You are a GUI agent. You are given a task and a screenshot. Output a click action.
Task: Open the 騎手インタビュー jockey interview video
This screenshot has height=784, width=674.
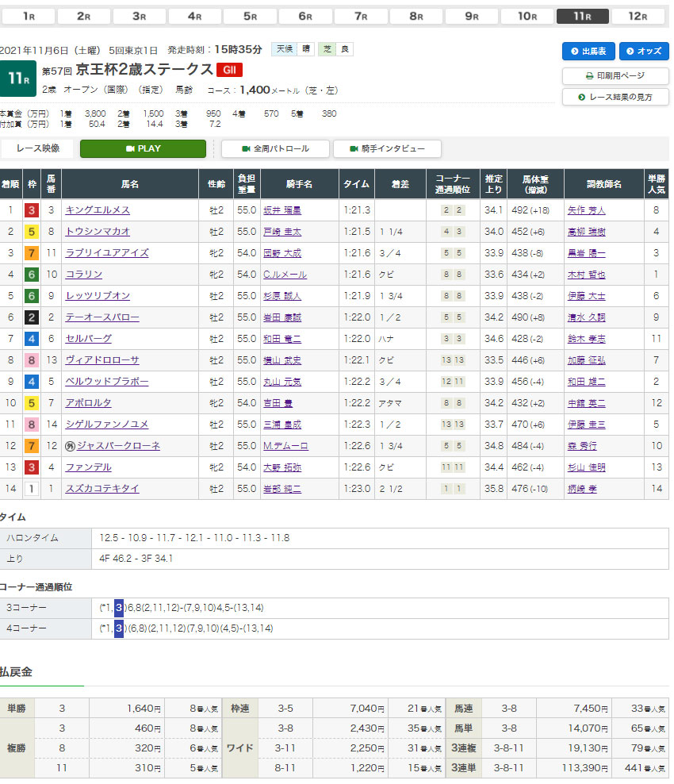point(387,148)
